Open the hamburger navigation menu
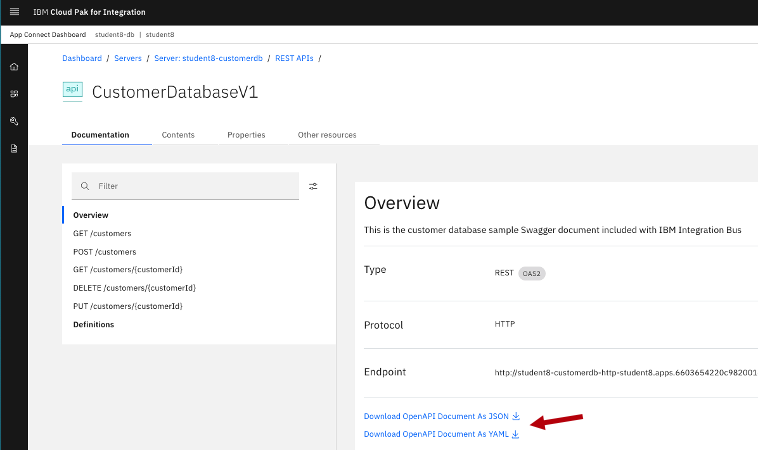Screen dimensions: 770x451 click(14, 12)
